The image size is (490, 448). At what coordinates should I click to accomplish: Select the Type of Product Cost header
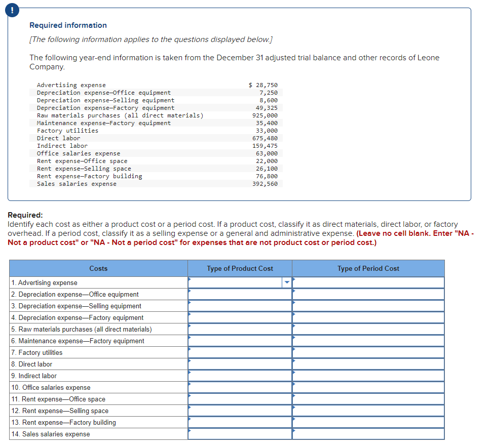point(240,268)
